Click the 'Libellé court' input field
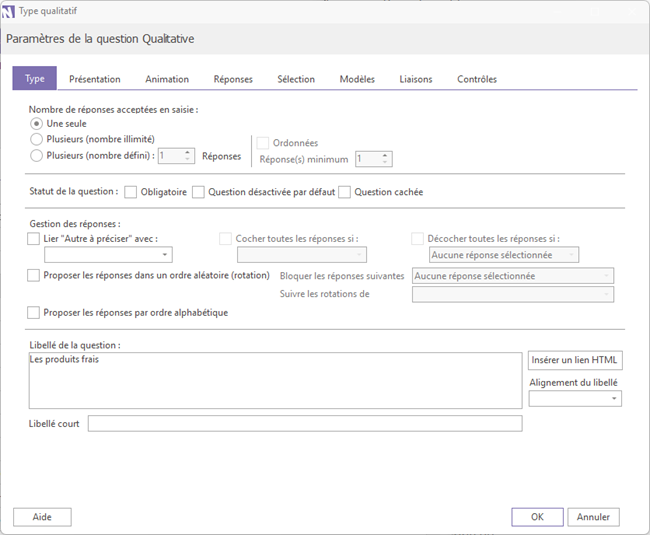 (305, 424)
